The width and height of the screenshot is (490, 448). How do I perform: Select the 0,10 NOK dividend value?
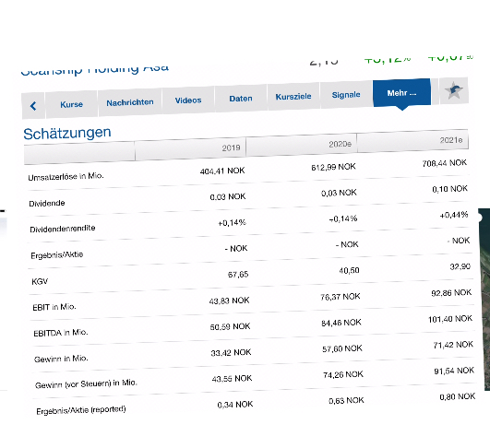pyautogui.click(x=450, y=189)
